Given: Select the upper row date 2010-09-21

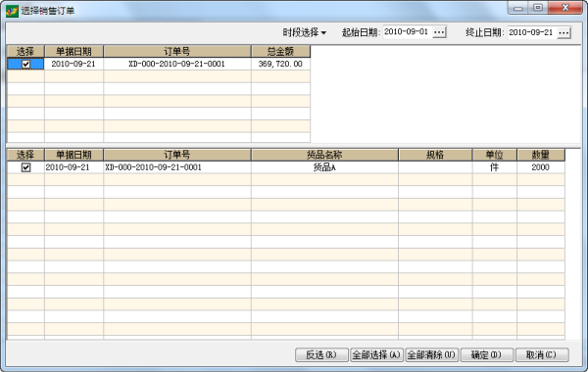Looking at the screenshot, I should (73, 64).
